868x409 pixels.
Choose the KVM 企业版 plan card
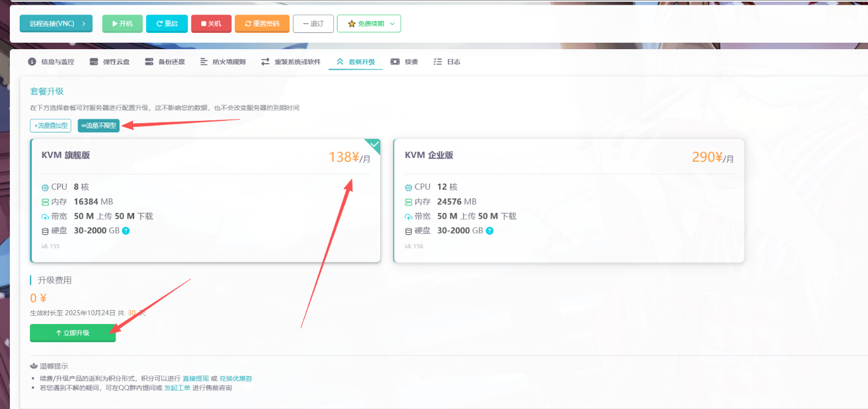(569, 200)
